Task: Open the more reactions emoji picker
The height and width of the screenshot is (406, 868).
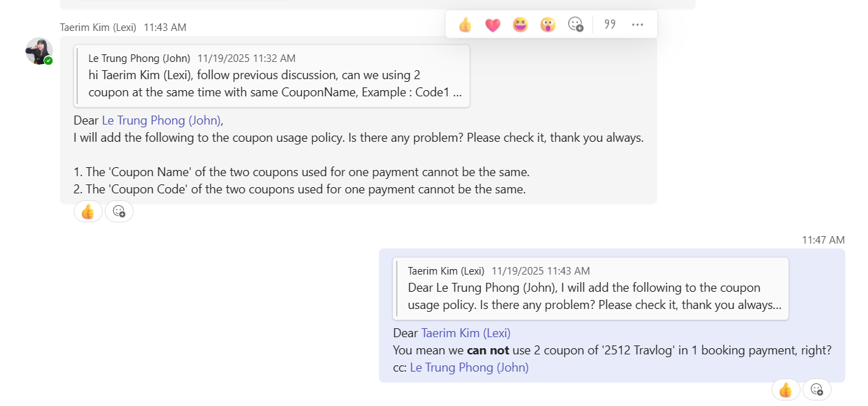Action: coord(576,25)
